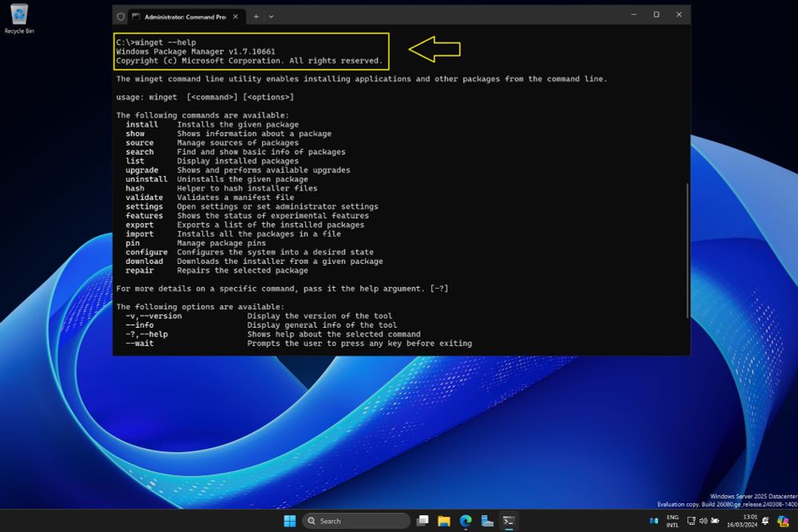Maximize the terminal window

(657, 14)
